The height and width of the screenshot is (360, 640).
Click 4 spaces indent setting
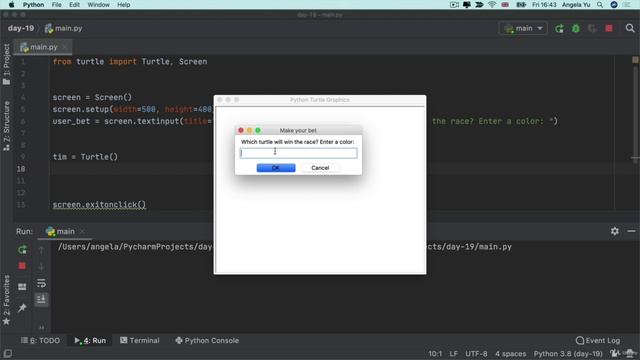[x=510, y=353]
